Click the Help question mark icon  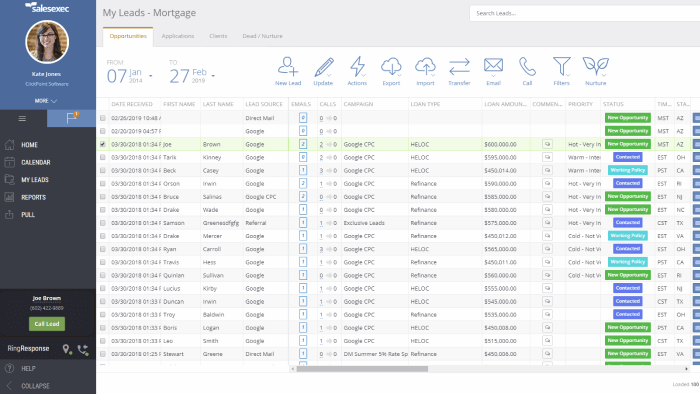pyautogui.click(x=9, y=369)
